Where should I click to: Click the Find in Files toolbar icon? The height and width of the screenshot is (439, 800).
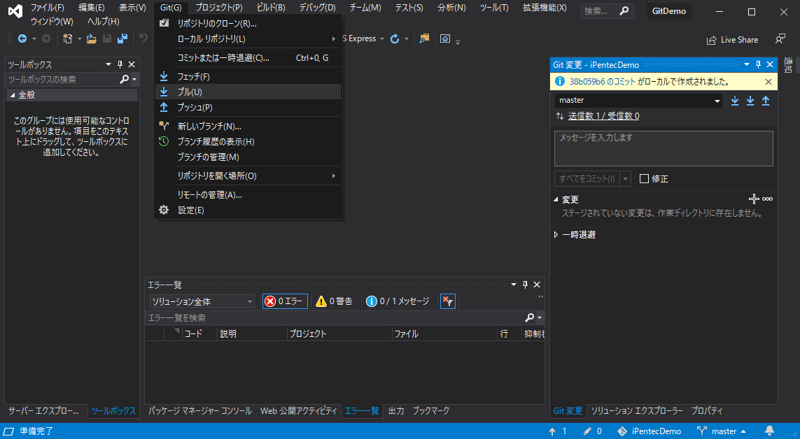[424, 39]
